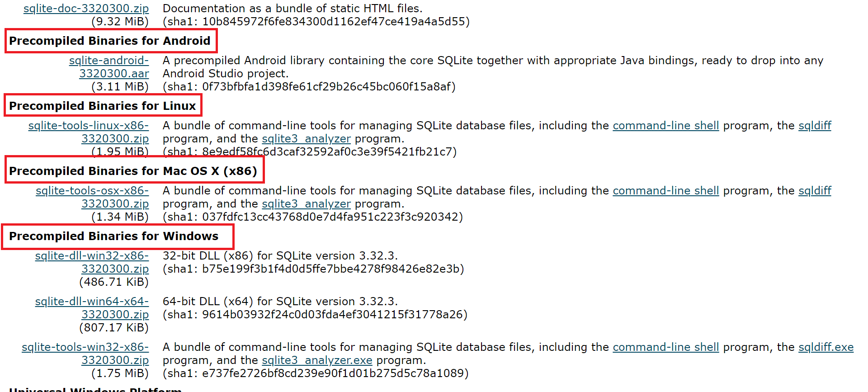868x392 pixels.
Task: Open the sqlite-doc-3320300.zip download link
Action: (86, 9)
